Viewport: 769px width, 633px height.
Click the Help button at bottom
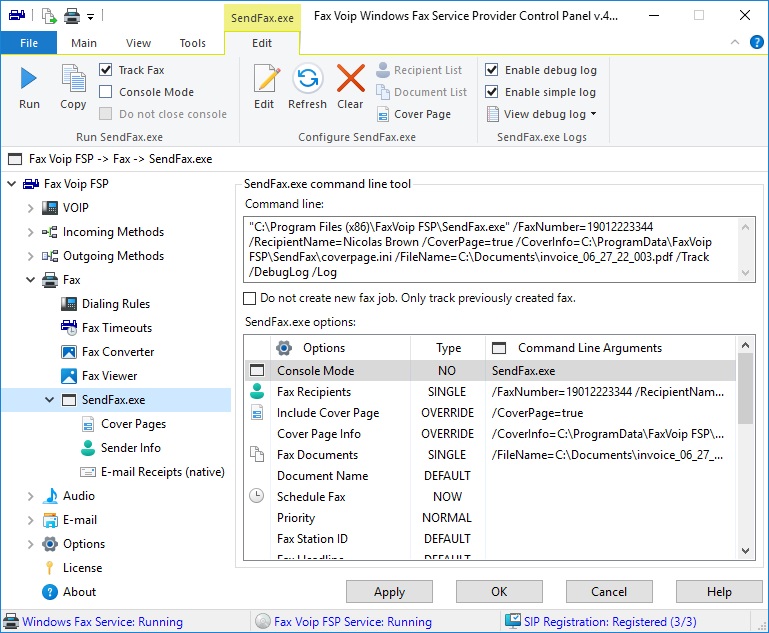coord(719,592)
